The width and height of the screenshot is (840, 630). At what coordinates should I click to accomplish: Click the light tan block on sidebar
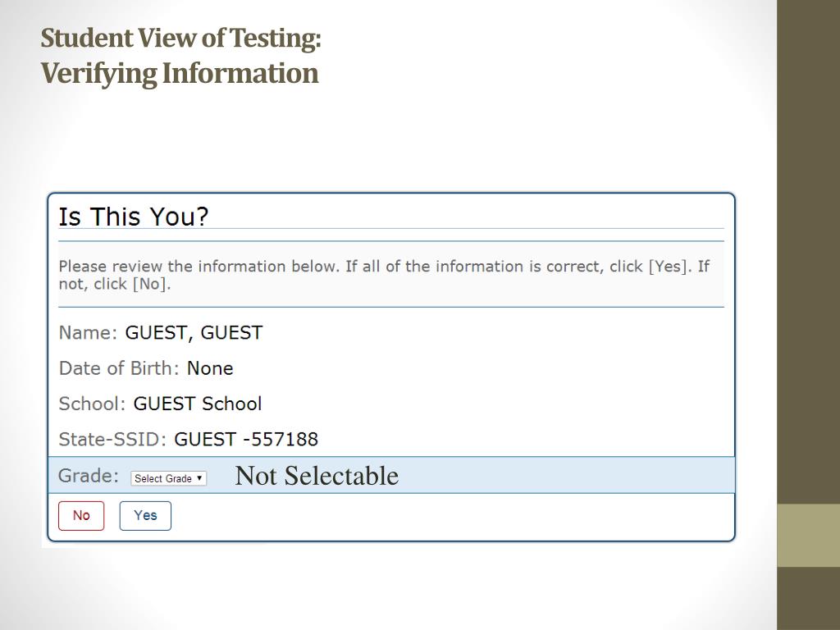click(808, 535)
